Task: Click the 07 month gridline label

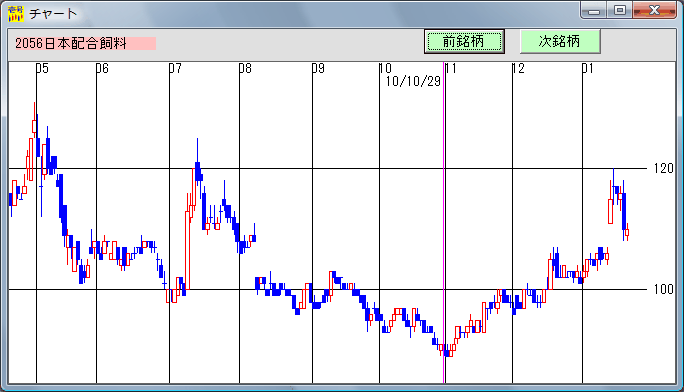Action: pyautogui.click(x=175, y=68)
